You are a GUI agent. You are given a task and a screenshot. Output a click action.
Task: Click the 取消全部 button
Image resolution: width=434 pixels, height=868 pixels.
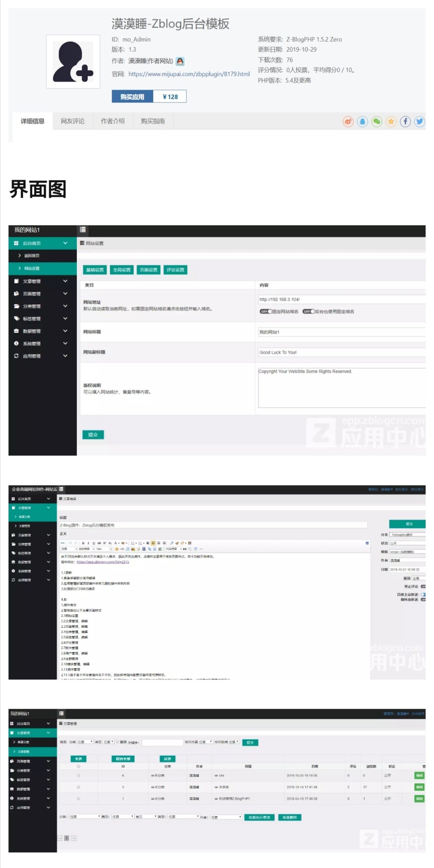[x=123, y=759]
